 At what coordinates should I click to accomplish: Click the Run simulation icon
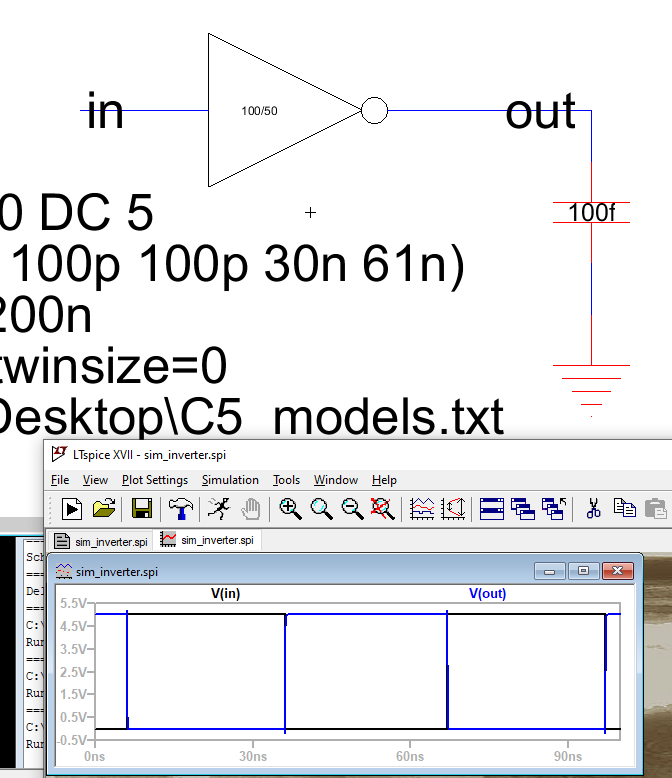pos(72,509)
